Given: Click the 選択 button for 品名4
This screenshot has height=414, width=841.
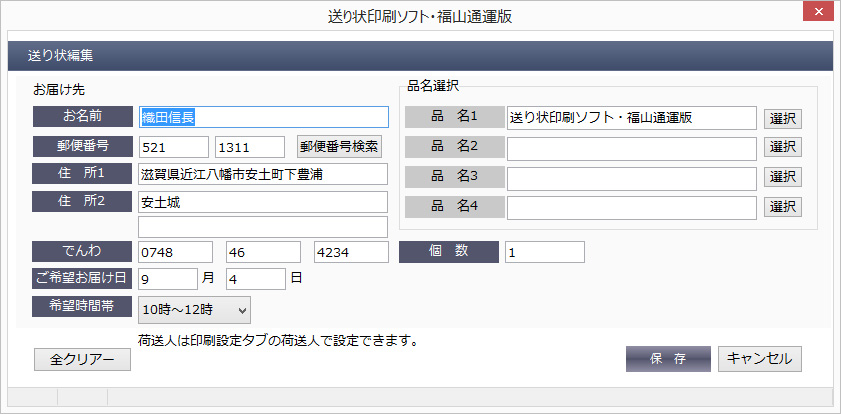Looking at the screenshot, I should coord(783,206).
